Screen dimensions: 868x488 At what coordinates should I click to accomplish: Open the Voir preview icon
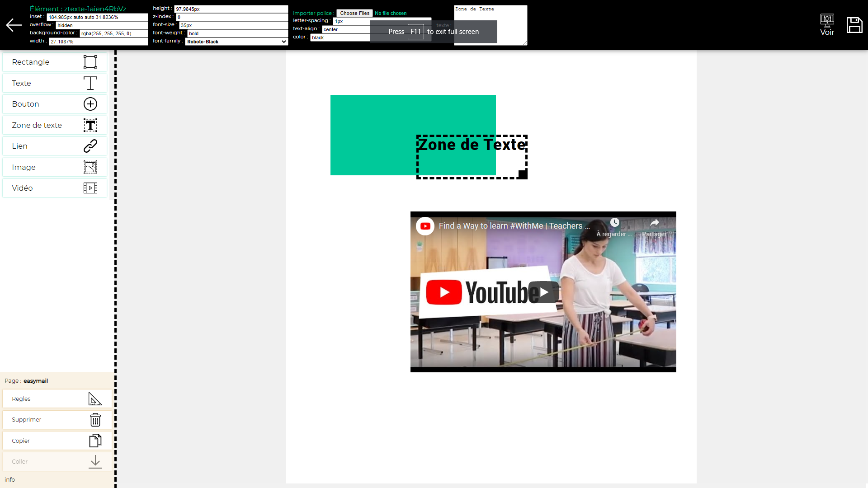coord(827,25)
